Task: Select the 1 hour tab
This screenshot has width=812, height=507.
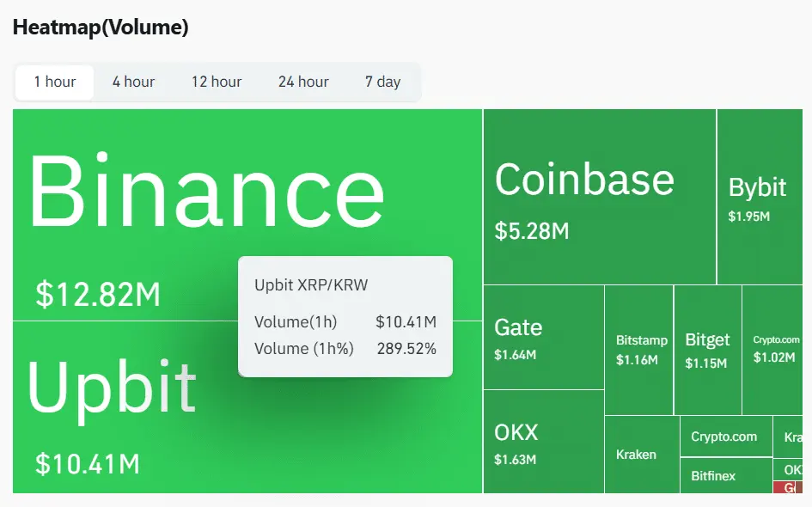Action: 53,82
